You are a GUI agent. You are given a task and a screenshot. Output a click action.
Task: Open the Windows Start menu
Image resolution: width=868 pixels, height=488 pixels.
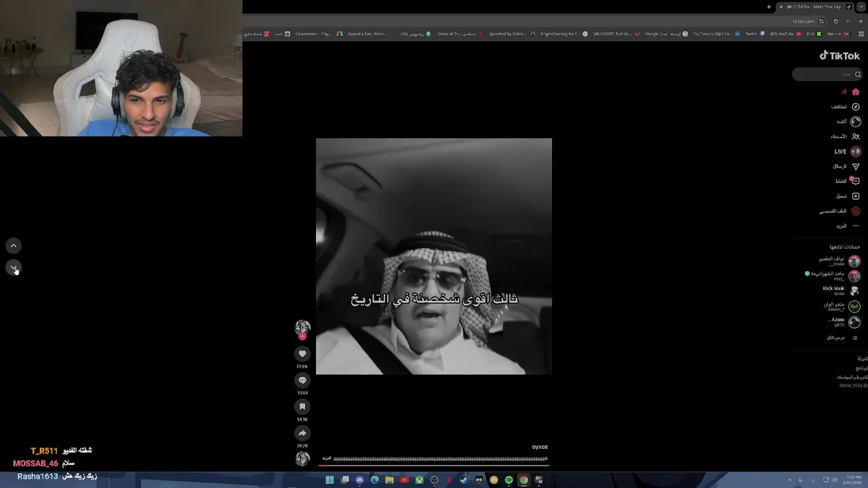[x=330, y=480]
